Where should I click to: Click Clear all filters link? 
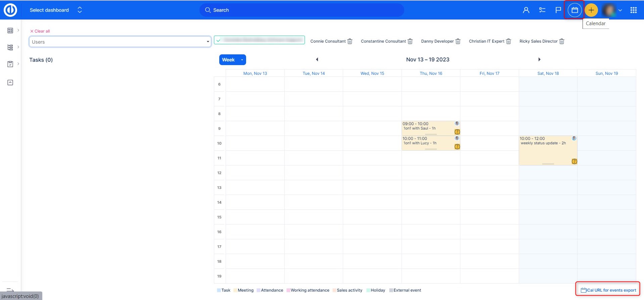tap(40, 31)
